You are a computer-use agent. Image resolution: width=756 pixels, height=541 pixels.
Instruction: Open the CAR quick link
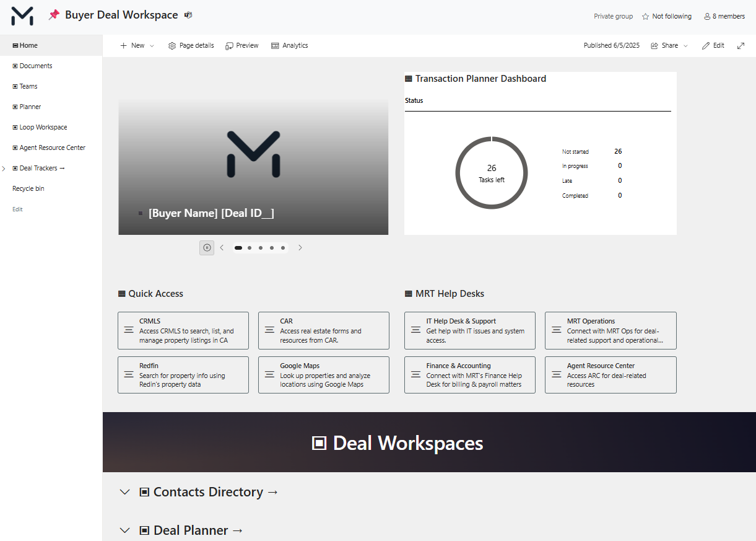(324, 330)
